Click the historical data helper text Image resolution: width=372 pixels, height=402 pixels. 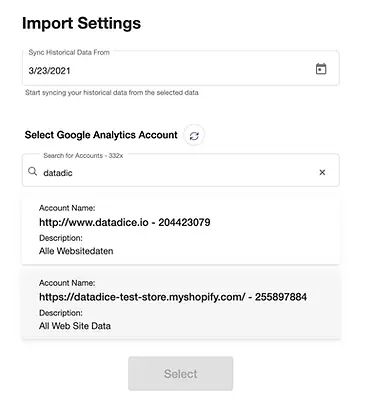coord(112,93)
